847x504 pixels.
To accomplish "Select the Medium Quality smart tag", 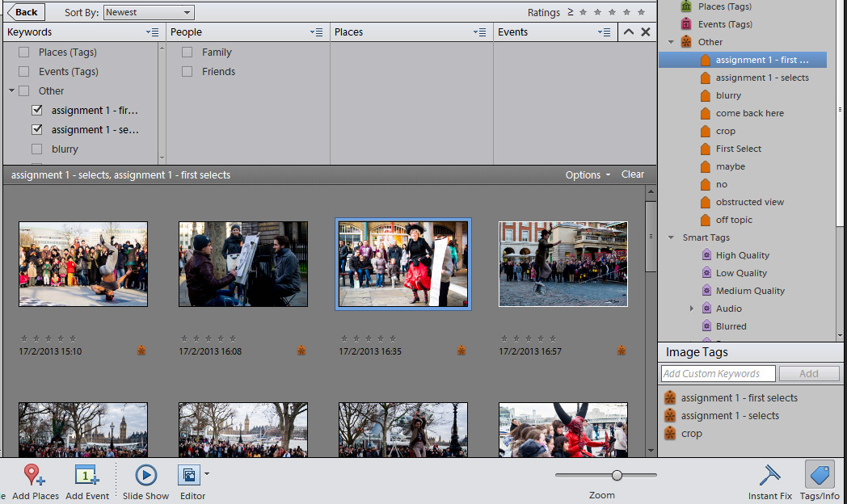I will 750,291.
